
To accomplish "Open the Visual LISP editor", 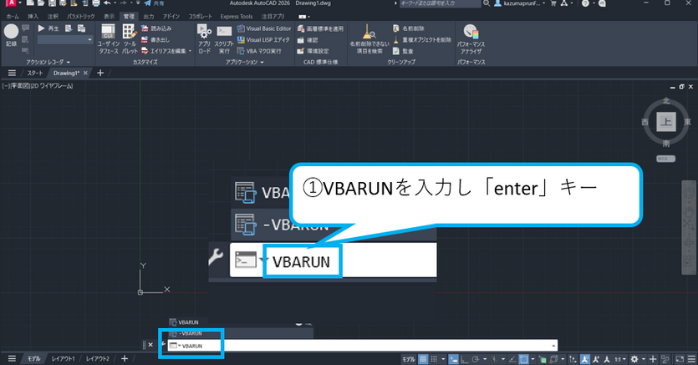I will (x=263, y=40).
